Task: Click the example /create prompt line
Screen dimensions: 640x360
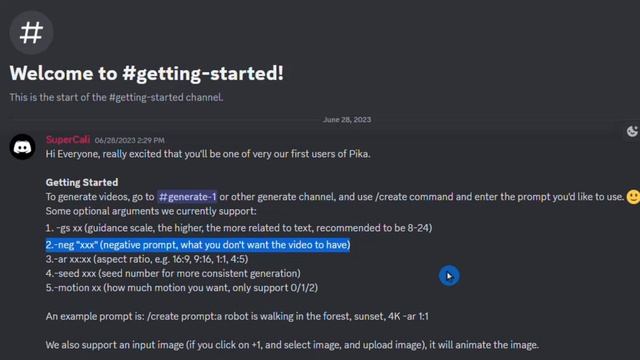Action: click(x=237, y=316)
